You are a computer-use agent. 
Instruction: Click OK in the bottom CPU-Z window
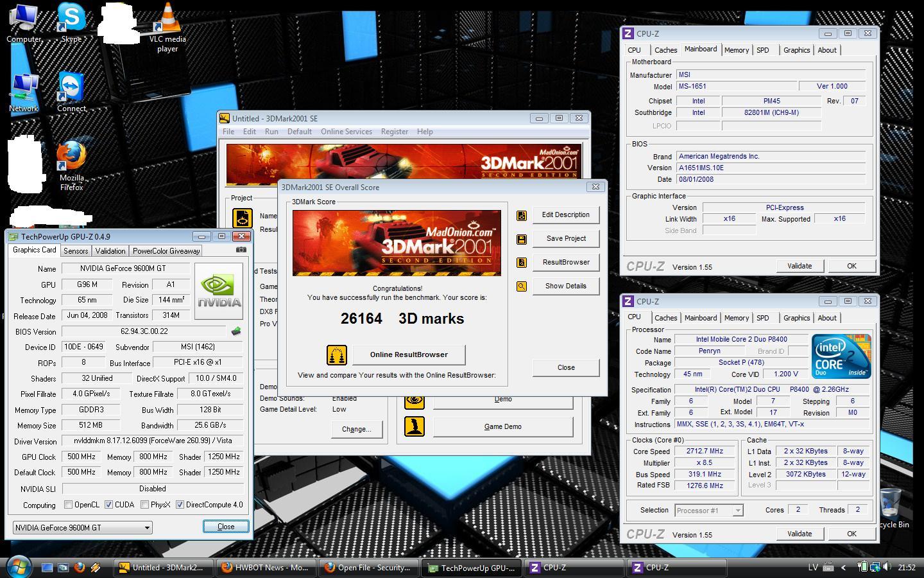click(x=851, y=534)
